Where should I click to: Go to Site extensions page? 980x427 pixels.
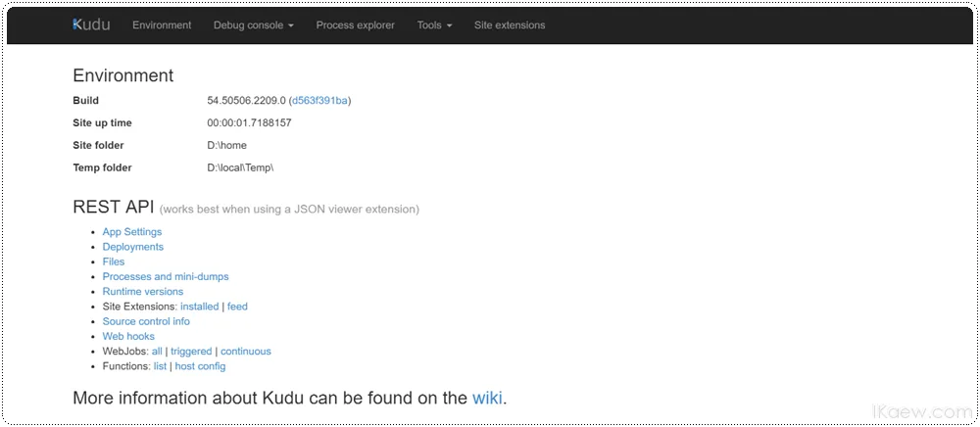coord(510,25)
